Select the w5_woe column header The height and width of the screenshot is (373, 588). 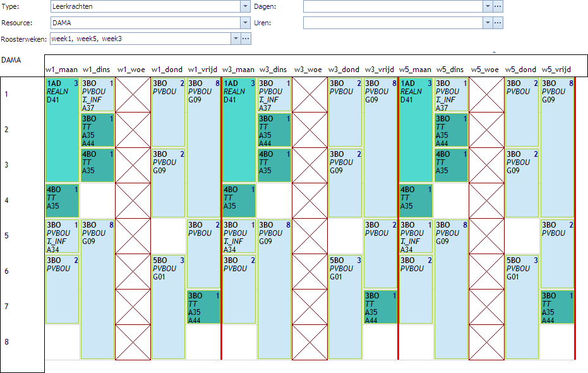pos(485,70)
